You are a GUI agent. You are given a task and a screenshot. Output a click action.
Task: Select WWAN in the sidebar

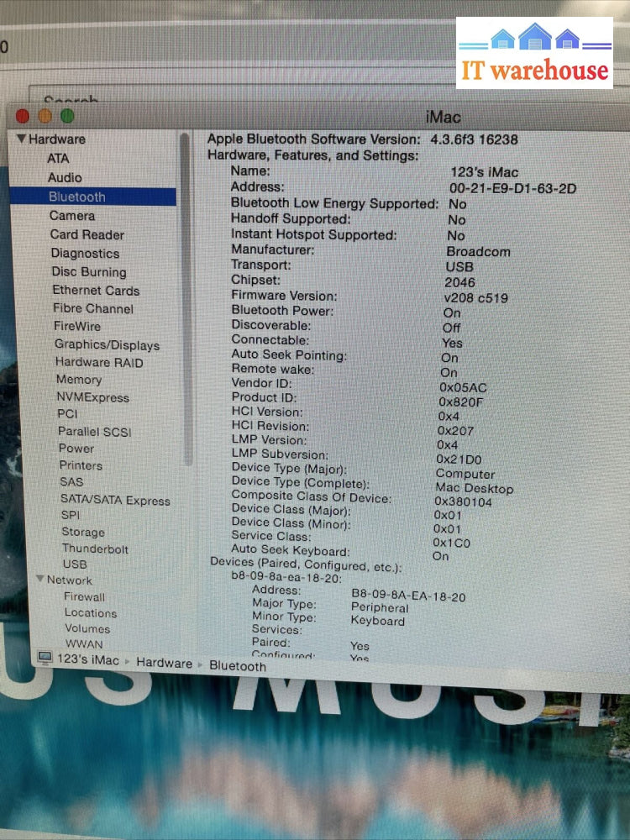pos(84,643)
